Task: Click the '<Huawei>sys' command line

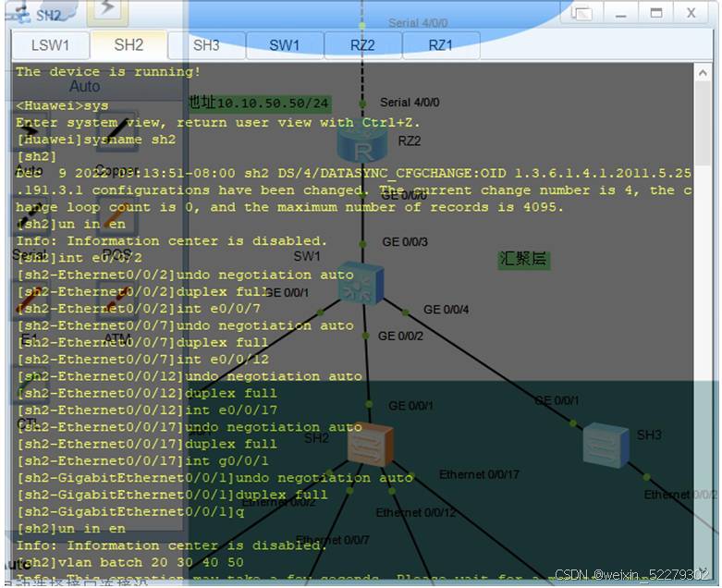Action: [x=62, y=105]
